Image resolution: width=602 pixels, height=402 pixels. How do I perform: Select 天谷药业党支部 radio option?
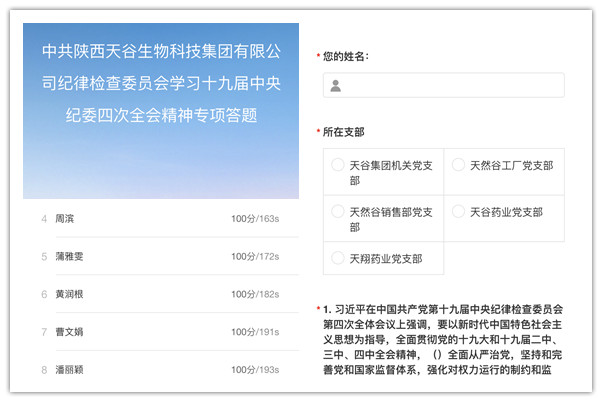457,212
